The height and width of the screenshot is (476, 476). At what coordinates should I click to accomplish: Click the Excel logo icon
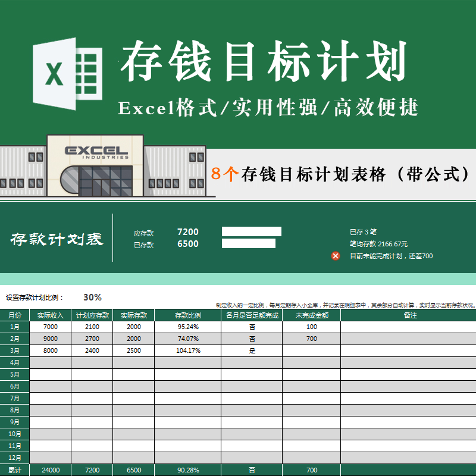tap(67, 74)
